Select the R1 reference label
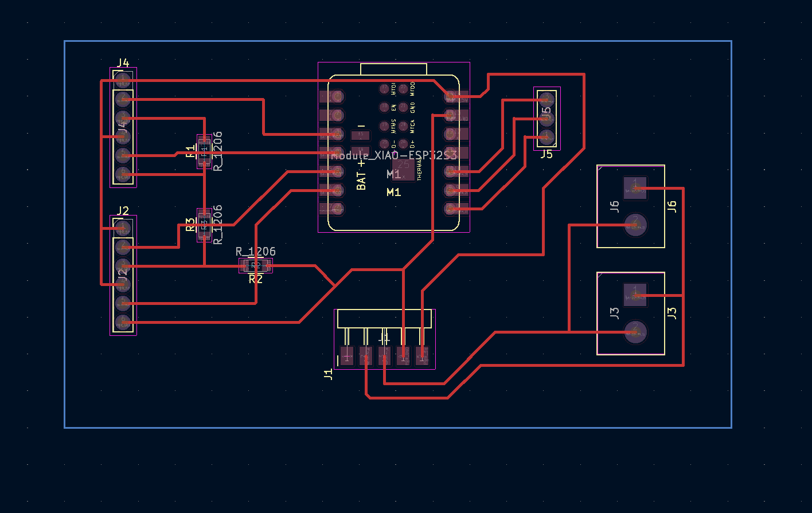The image size is (812, 513). tap(190, 152)
